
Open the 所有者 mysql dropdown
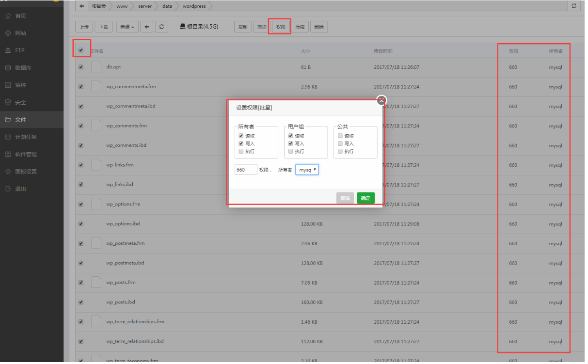(x=307, y=170)
